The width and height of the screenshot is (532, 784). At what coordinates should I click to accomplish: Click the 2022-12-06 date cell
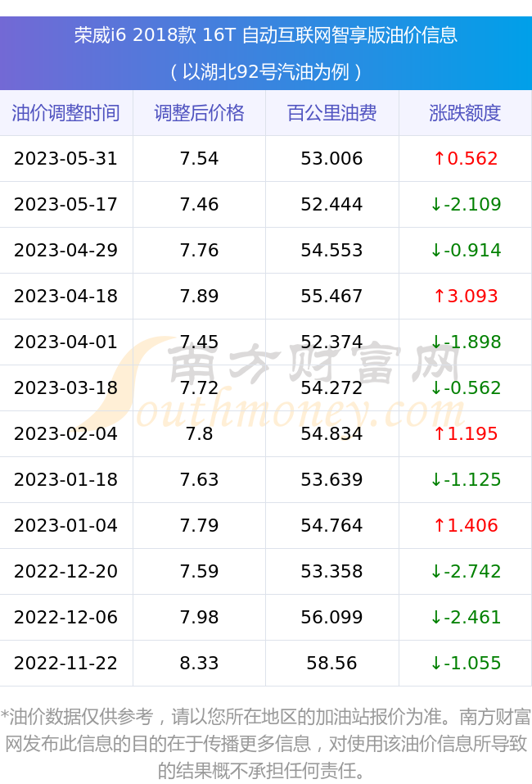(x=66, y=617)
